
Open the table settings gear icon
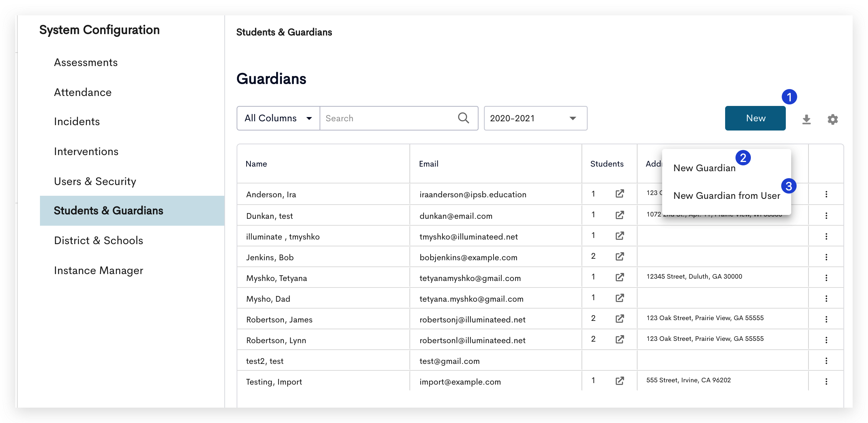point(833,119)
